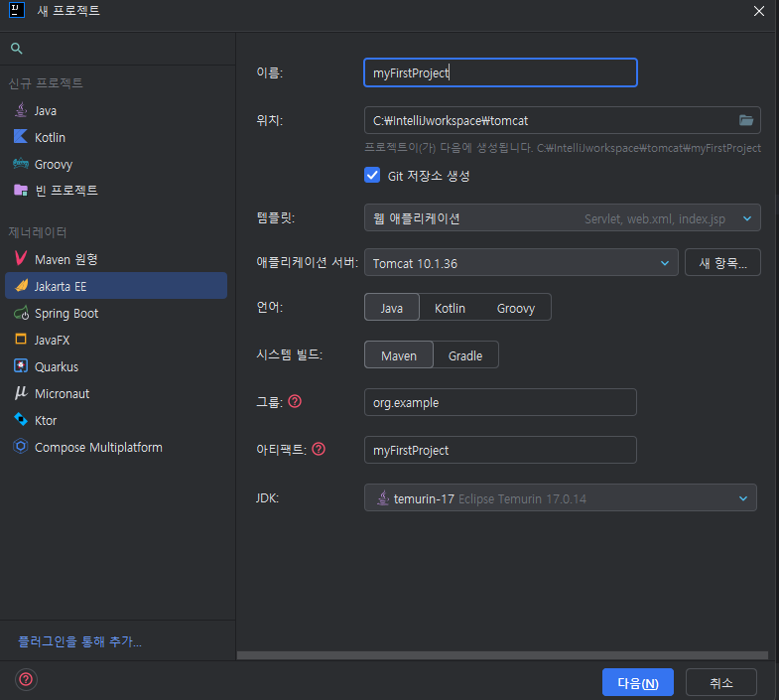779x700 pixels.
Task: Click the 다음(N) button
Action: pos(638,682)
